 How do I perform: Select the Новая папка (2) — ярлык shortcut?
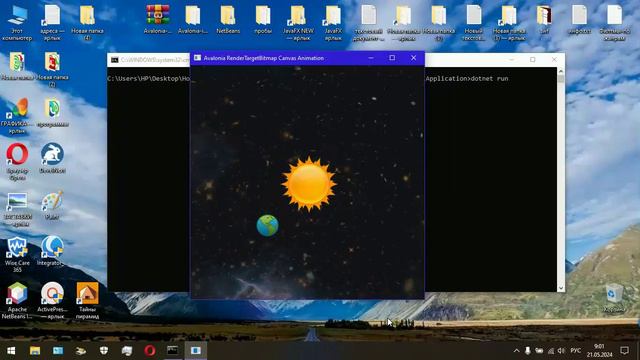pos(509,23)
